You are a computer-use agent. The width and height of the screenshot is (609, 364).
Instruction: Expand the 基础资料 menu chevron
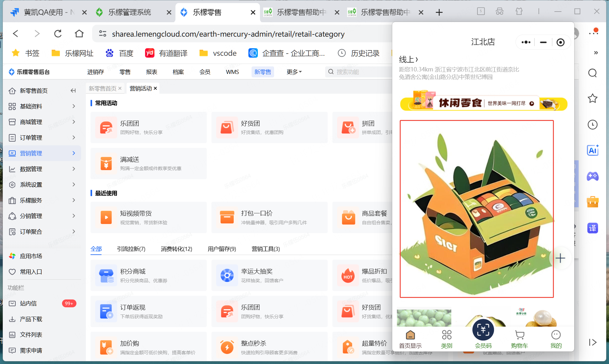[74, 106]
